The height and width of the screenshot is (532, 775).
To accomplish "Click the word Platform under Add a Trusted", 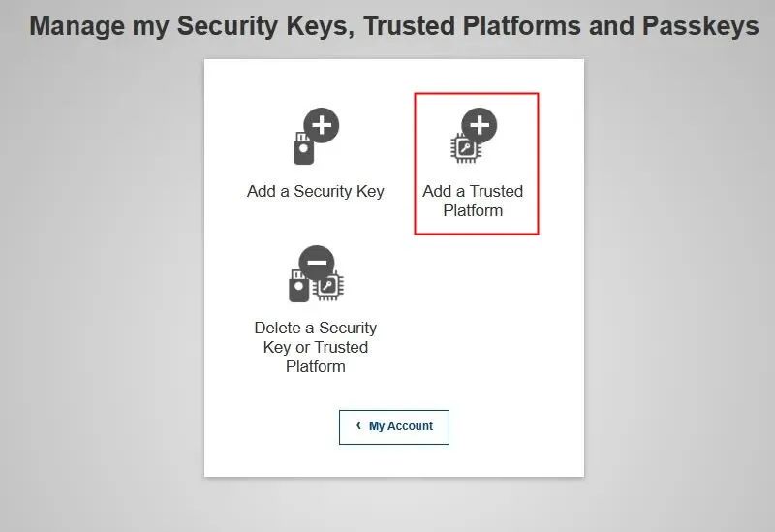I will [x=473, y=210].
